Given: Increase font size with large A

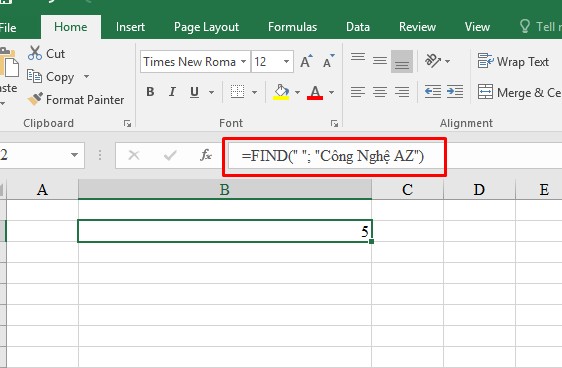Looking at the screenshot, I should click(x=306, y=61).
